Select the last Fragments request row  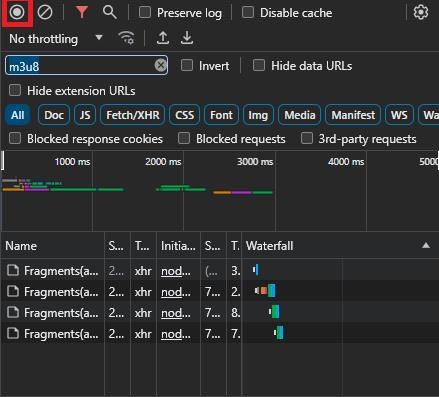click(x=219, y=333)
